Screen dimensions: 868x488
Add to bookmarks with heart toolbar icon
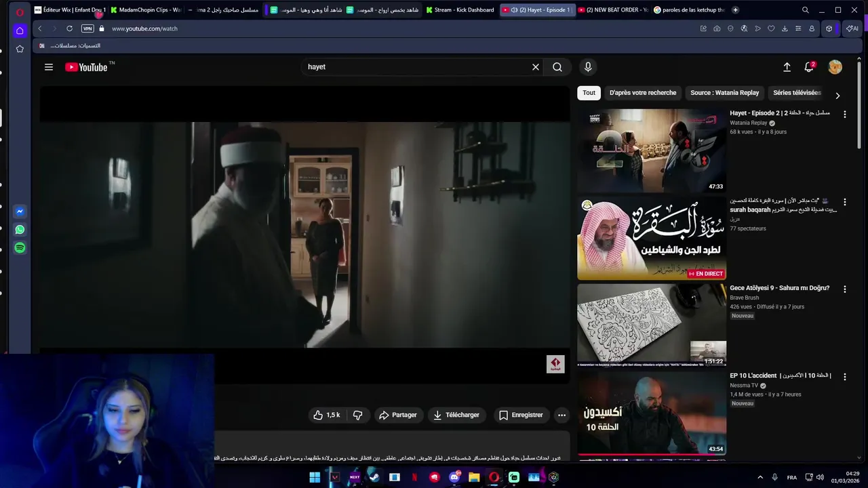pos(771,28)
